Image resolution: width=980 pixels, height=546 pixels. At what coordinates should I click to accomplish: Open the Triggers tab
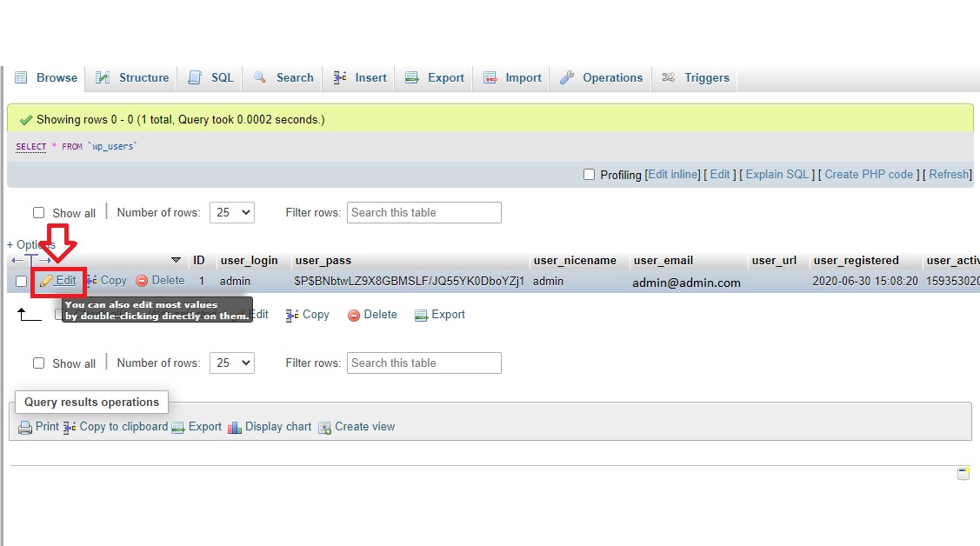(x=697, y=77)
